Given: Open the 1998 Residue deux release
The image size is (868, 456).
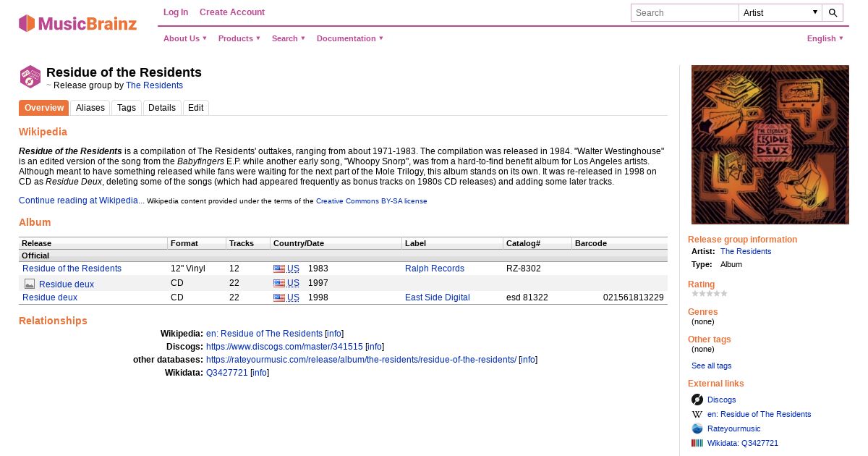Looking at the screenshot, I should coord(50,297).
